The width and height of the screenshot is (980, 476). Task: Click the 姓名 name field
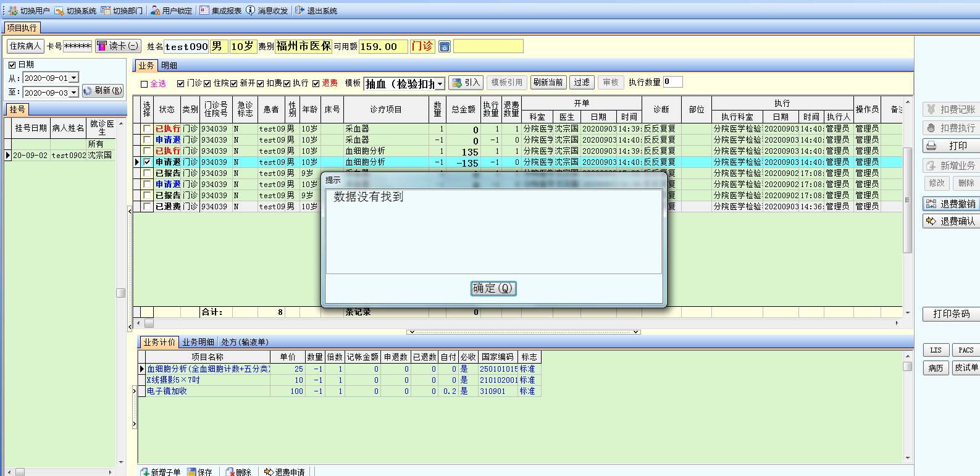tap(186, 46)
